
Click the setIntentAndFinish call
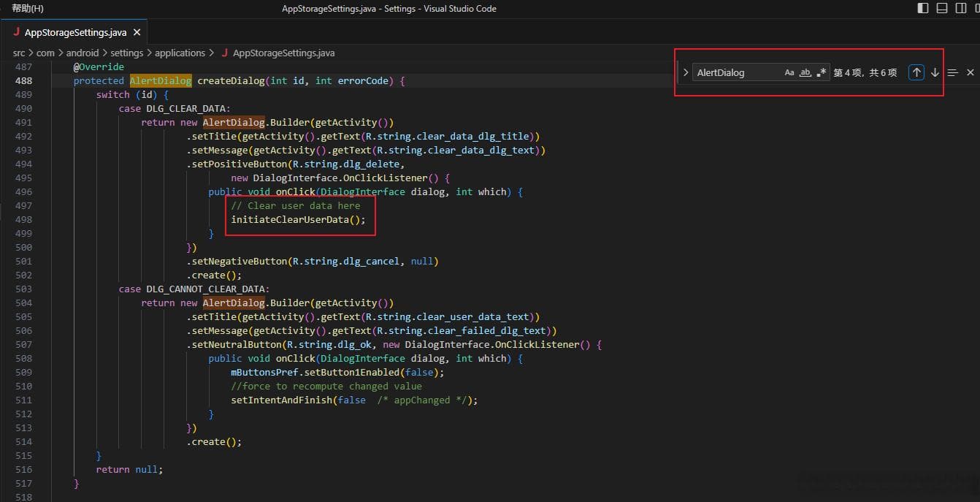(x=282, y=400)
